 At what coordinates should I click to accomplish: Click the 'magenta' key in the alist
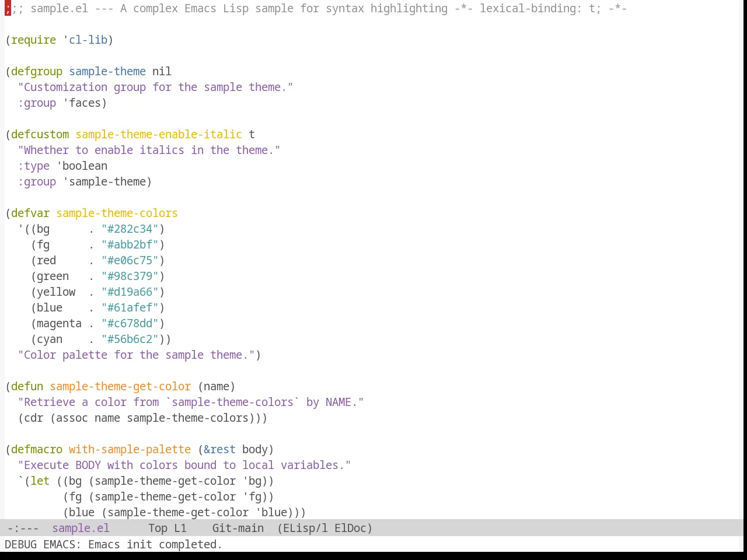60,323
